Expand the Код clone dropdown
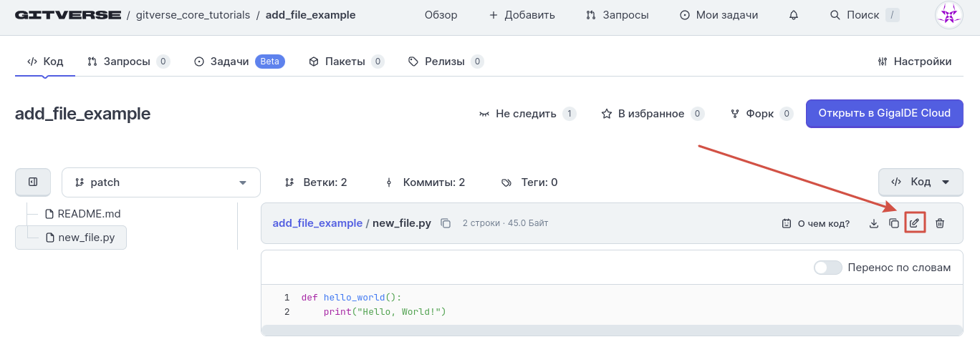Screen dimensions: 980x347 point(921,182)
